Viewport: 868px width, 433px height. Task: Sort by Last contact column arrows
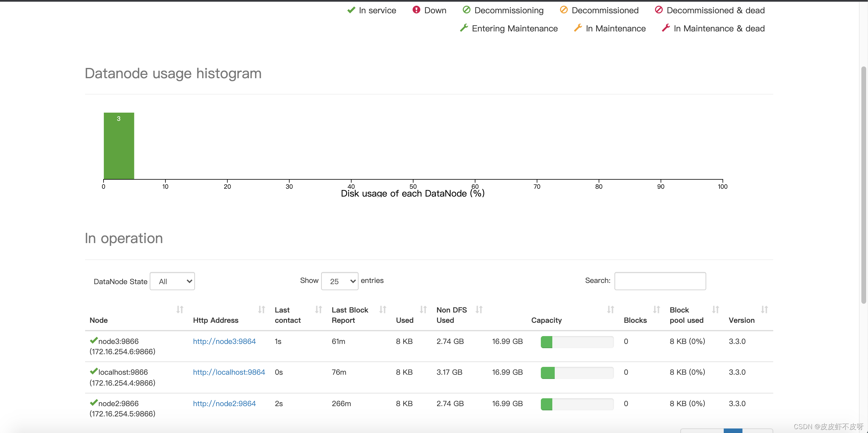[x=318, y=310]
